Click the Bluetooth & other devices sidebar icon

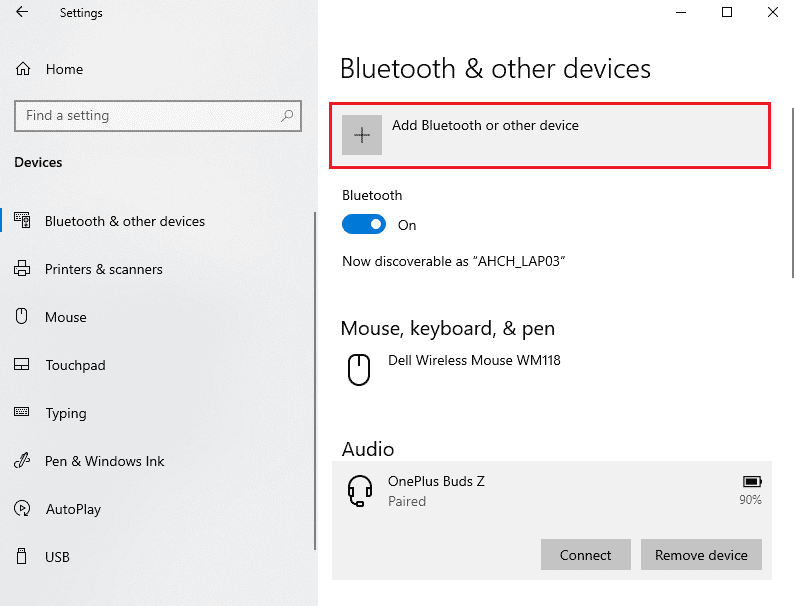pyautogui.click(x=22, y=220)
